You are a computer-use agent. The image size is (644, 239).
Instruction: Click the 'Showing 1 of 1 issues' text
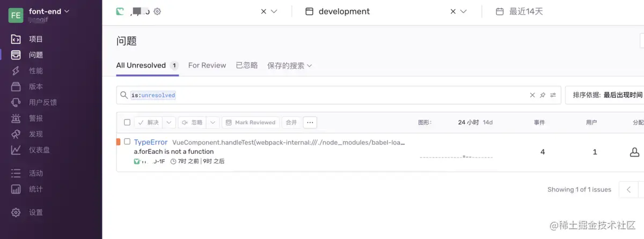click(579, 189)
